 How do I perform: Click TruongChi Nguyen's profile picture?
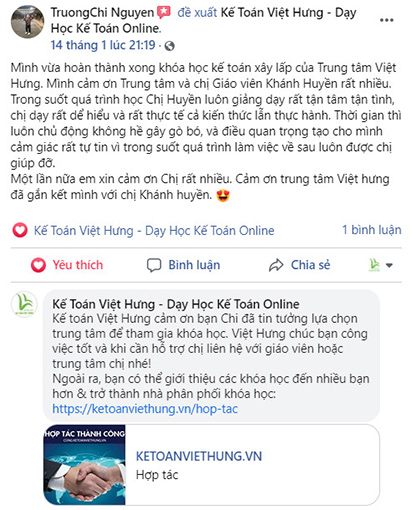point(27,22)
